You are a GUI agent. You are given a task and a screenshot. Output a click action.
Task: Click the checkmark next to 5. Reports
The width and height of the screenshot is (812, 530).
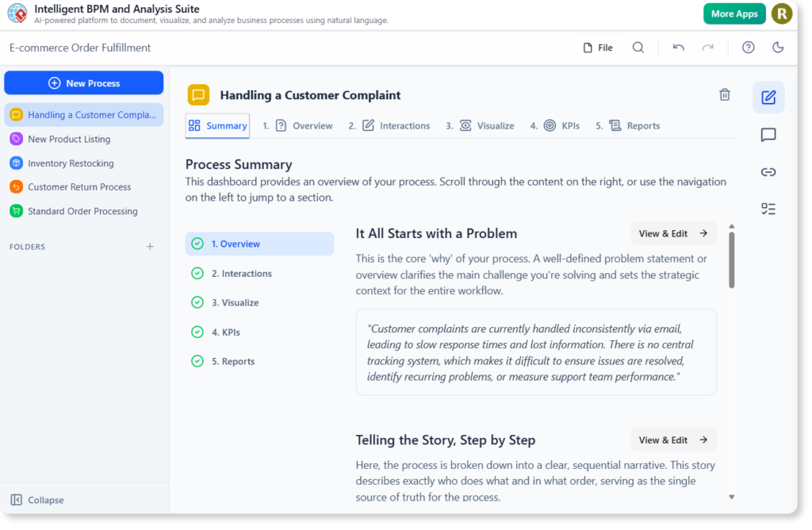197,361
